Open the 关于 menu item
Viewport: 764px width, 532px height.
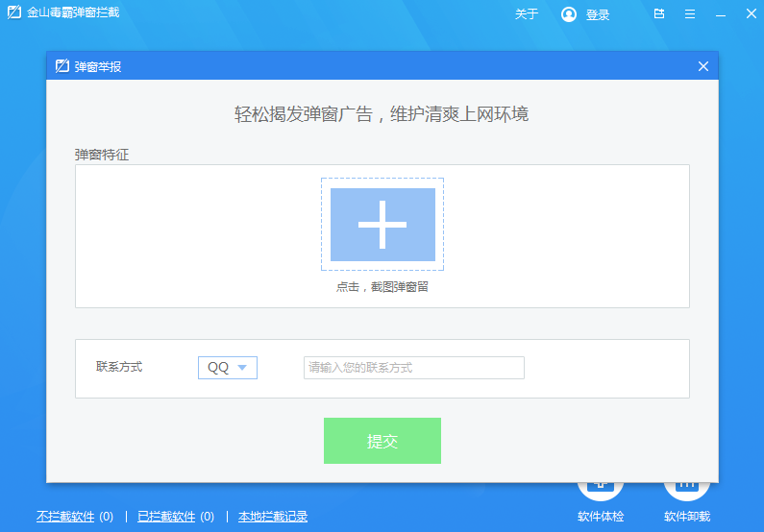[x=527, y=14]
